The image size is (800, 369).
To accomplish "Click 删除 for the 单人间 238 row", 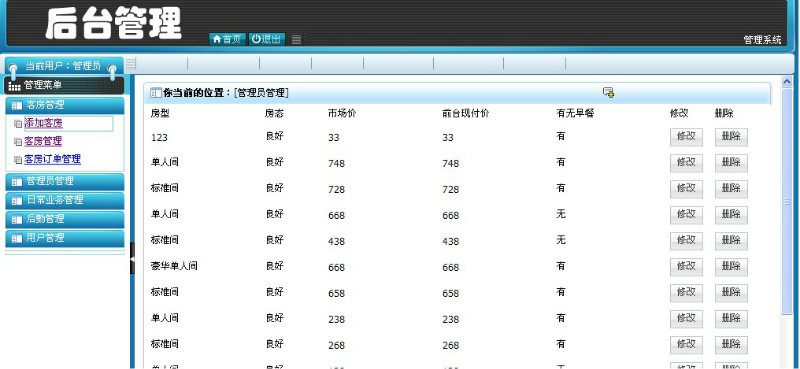I will tap(731, 319).
